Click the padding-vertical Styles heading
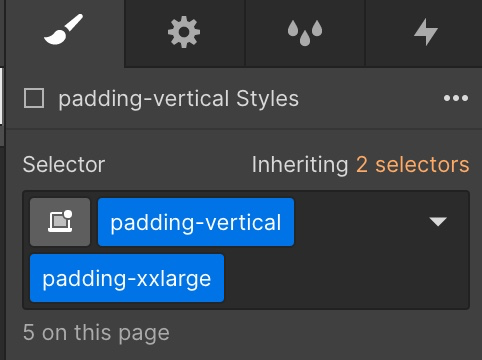 tap(179, 99)
